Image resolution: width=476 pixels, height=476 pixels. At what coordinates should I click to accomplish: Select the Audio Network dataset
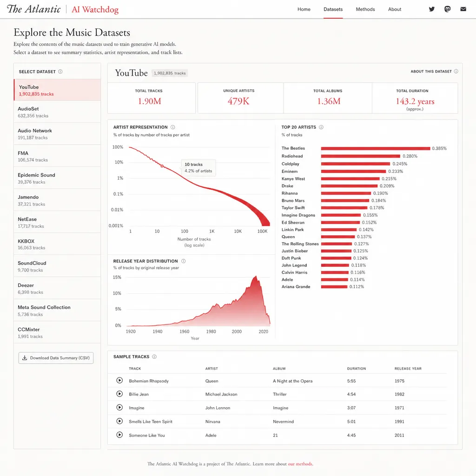click(x=57, y=134)
